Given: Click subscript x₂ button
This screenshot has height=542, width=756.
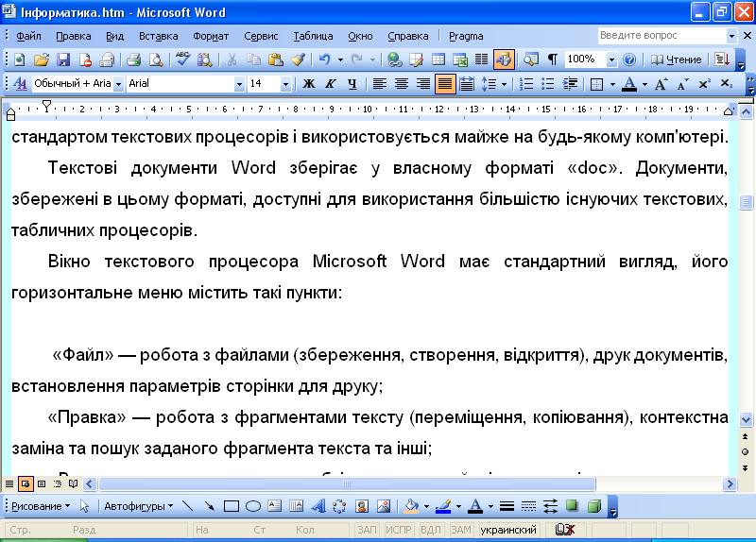Looking at the screenshot, I should 727,84.
